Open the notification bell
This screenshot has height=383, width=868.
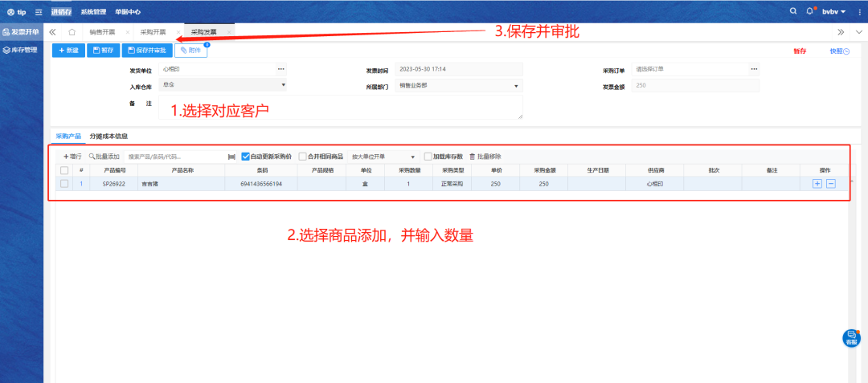810,11
